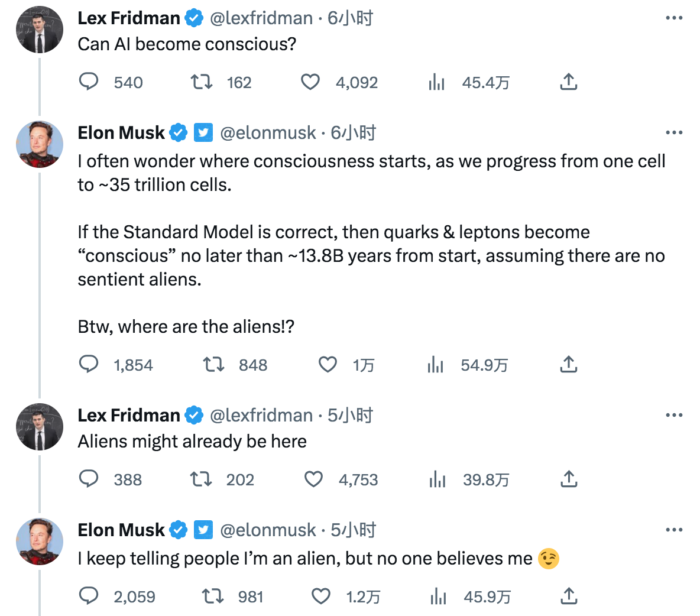Reply to "I'm an alien" tweet
This screenshot has height=616, width=700.
pos(89,596)
